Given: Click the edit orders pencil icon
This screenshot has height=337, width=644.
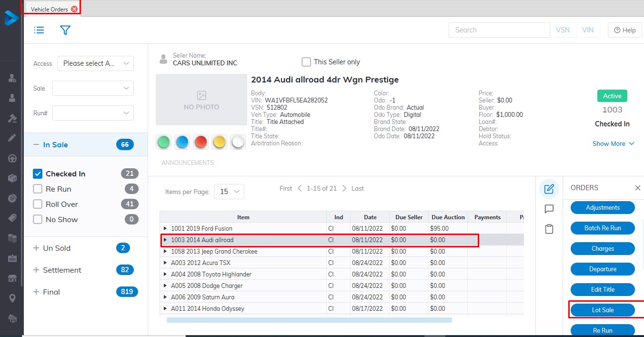Looking at the screenshot, I should click(549, 189).
